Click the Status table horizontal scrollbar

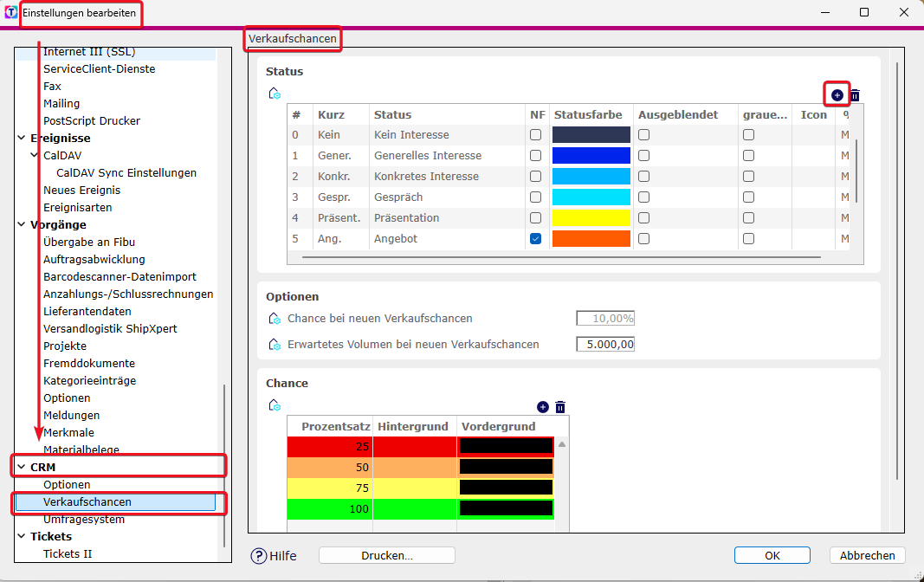[561, 257]
